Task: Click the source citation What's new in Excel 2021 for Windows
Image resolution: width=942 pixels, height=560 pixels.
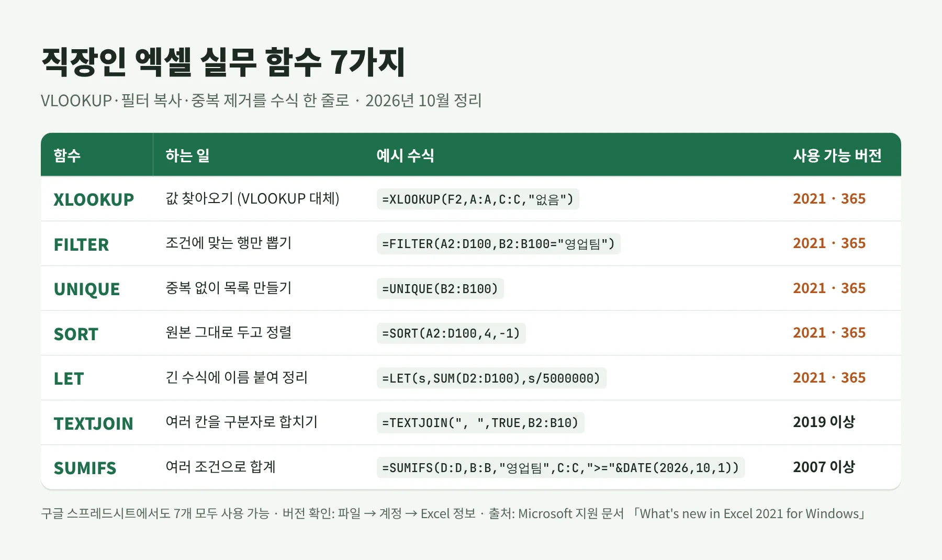Action: tap(749, 513)
